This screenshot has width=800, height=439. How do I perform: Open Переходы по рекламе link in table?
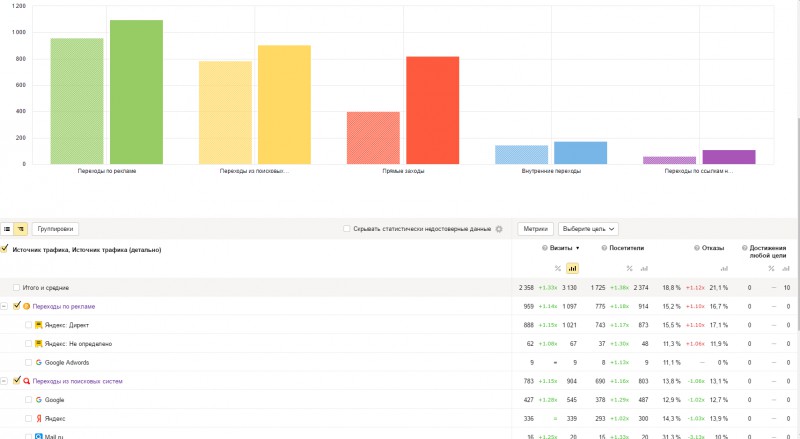click(x=64, y=307)
